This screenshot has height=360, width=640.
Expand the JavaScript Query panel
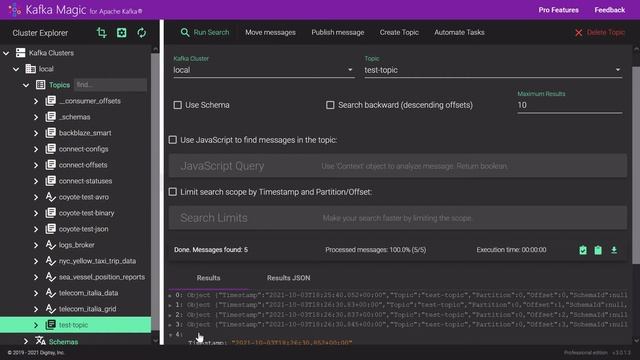coord(398,166)
